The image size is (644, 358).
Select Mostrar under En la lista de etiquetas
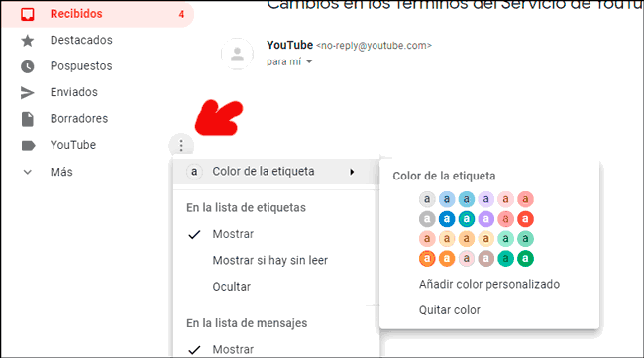[x=233, y=234]
